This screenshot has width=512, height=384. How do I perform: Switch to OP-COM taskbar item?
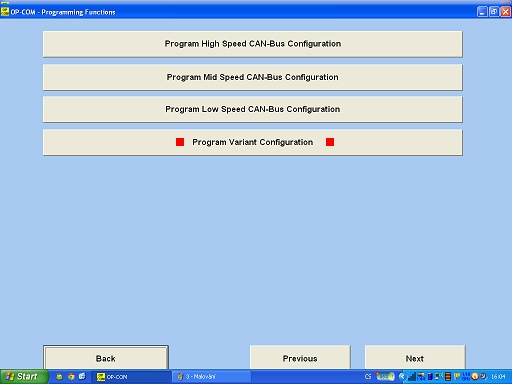[x=131, y=377]
